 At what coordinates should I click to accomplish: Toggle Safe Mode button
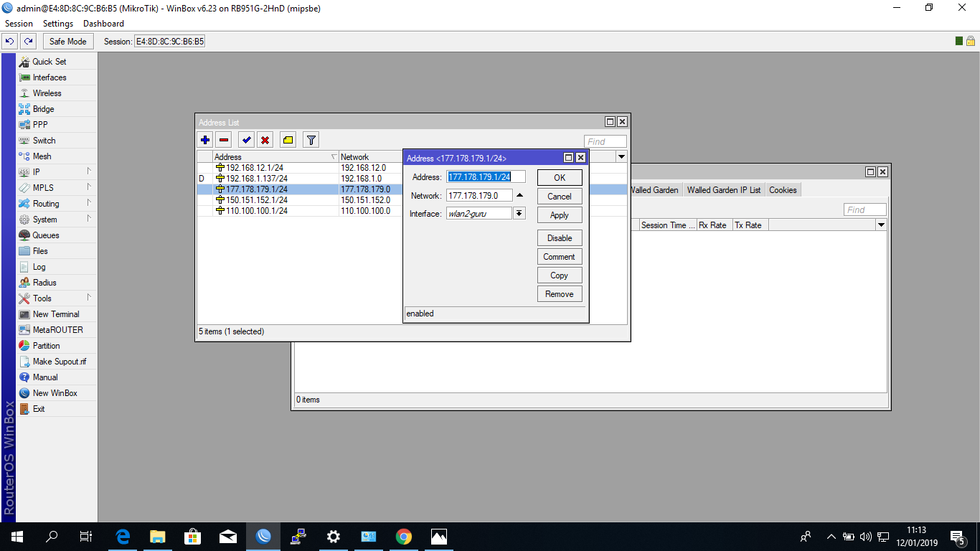coord(68,41)
